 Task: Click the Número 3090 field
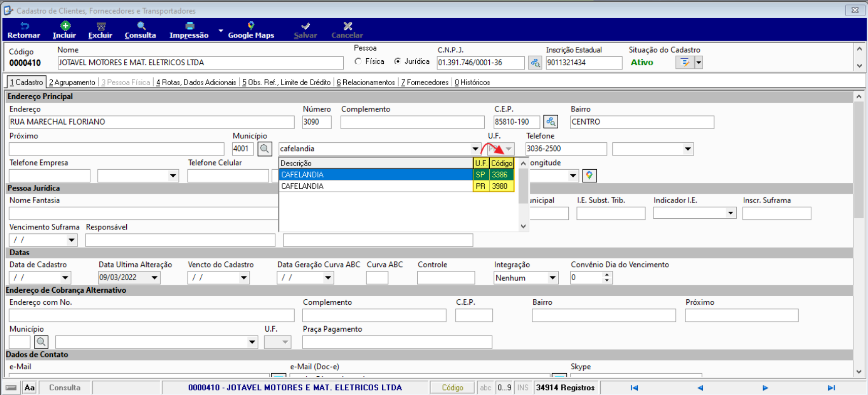(x=317, y=122)
